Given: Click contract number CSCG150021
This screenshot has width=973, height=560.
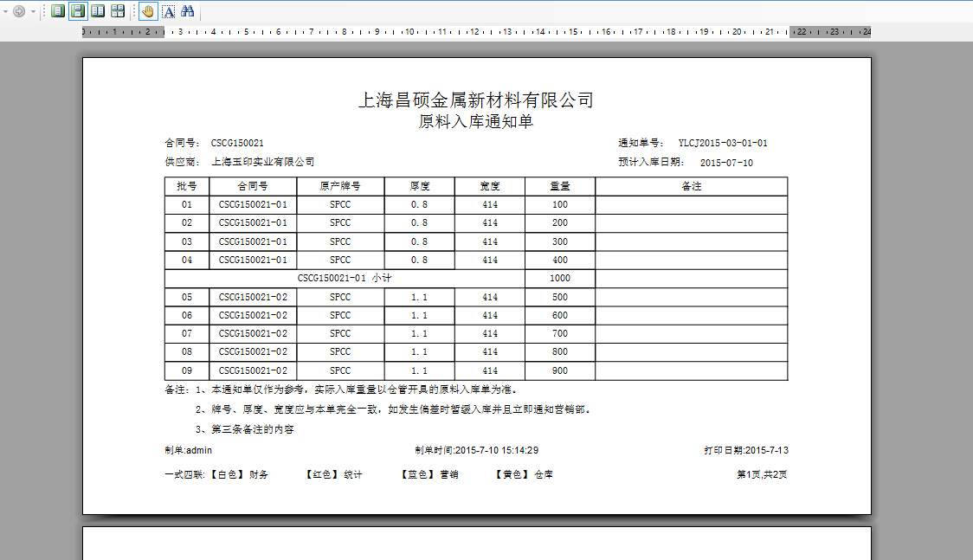Looking at the screenshot, I should [x=238, y=142].
